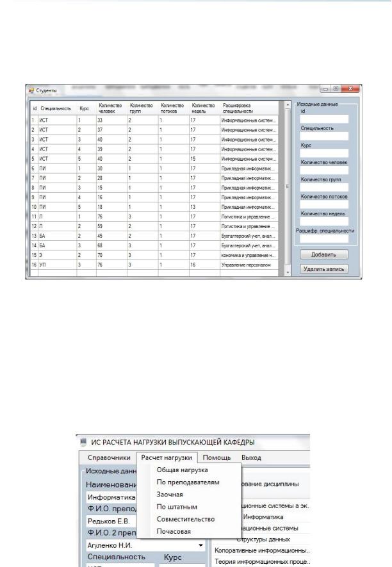Click the ИС РАСЧЕТА НАГРУЗКИ window icon
This screenshot has width=392, height=567.
(x=83, y=442)
